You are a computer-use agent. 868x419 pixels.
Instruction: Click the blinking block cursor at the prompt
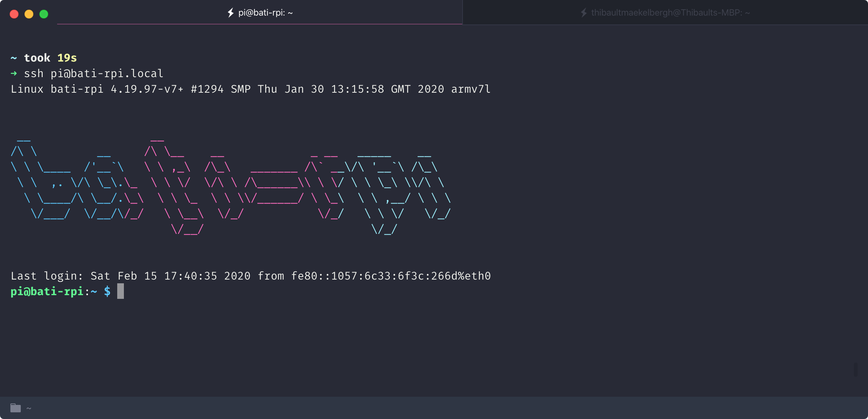tap(121, 291)
